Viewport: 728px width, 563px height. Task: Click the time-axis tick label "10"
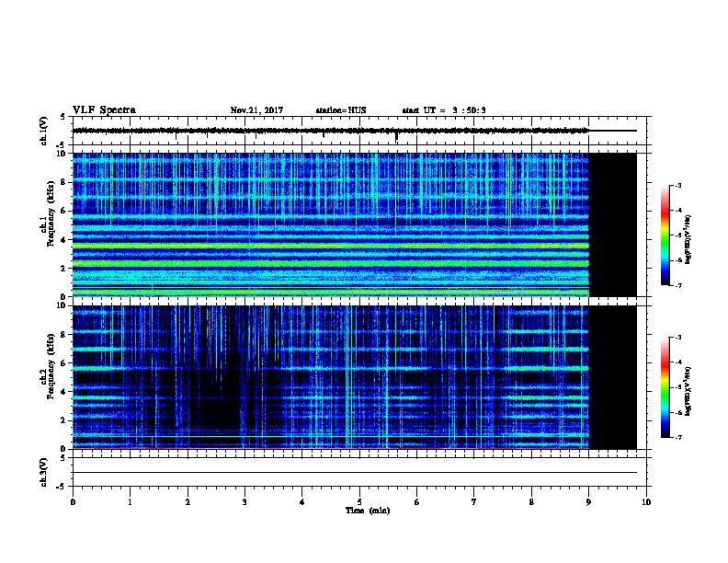coord(646,501)
